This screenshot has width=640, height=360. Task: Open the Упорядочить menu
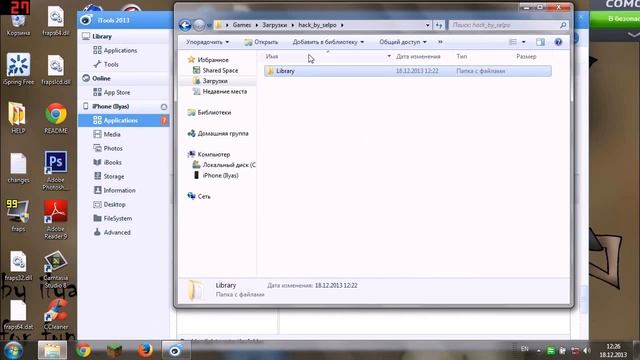(x=207, y=42)
